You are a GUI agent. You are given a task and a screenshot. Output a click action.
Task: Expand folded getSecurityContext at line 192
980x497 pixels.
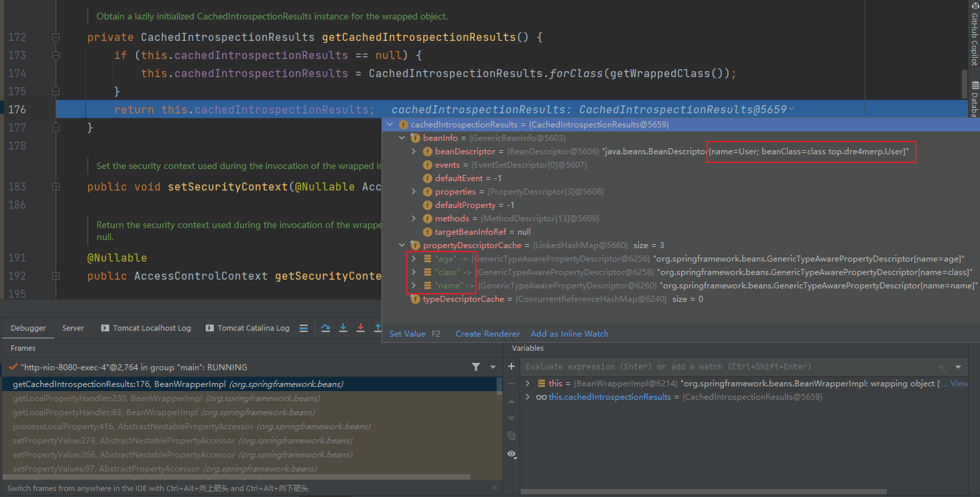(x=56, y=276)
